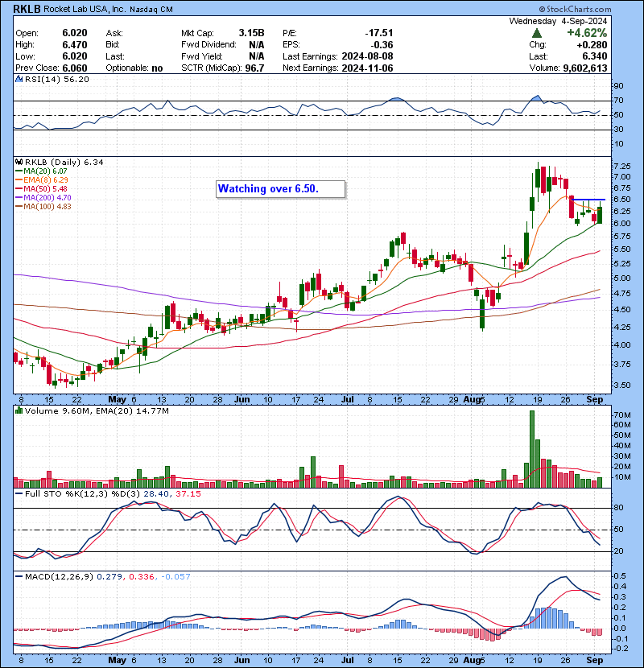Click the Mkt Cap value 3.15B
644x668 pixels.
coord(251,33)
